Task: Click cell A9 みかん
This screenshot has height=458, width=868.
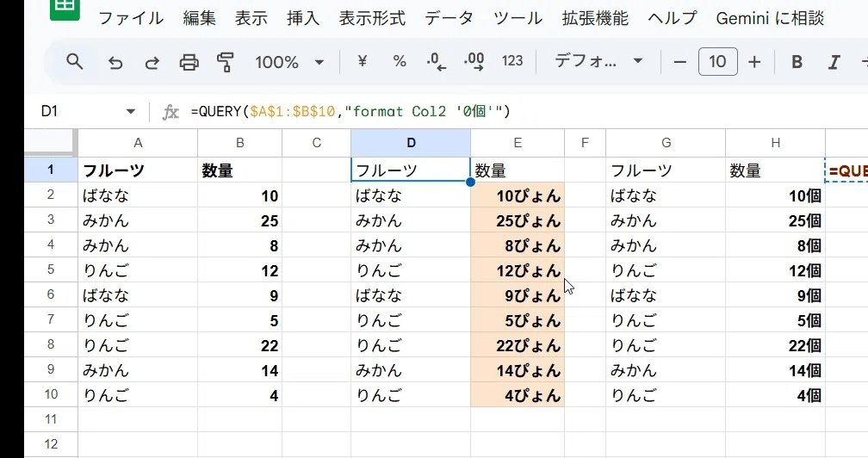Action: (138, 370)
